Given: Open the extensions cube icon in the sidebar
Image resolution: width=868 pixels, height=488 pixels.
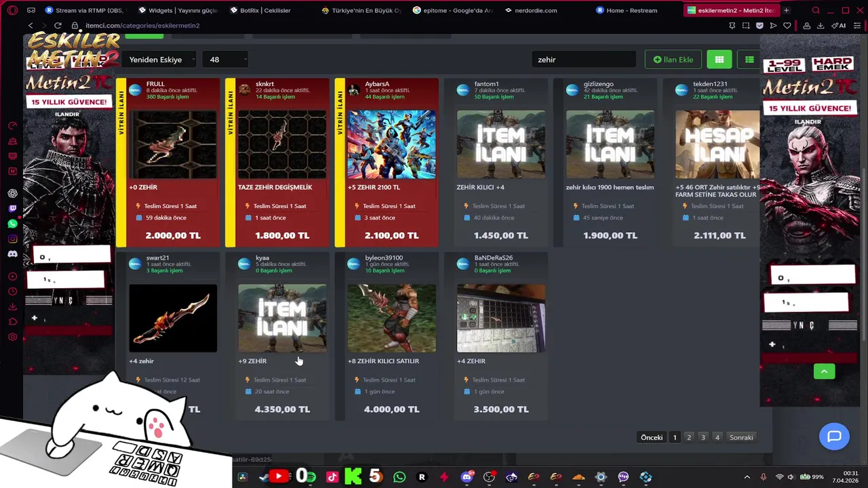Looking at the screenshot, I should coord(12,322).
